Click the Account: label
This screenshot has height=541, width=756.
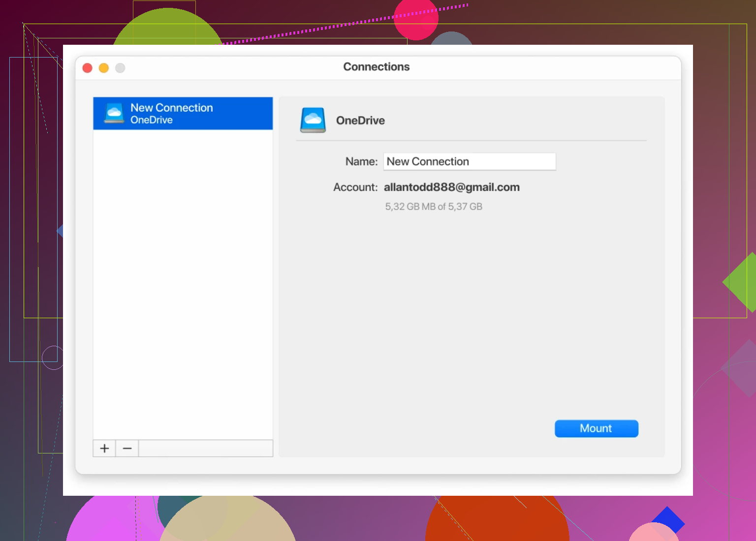(x=355, y=187)
